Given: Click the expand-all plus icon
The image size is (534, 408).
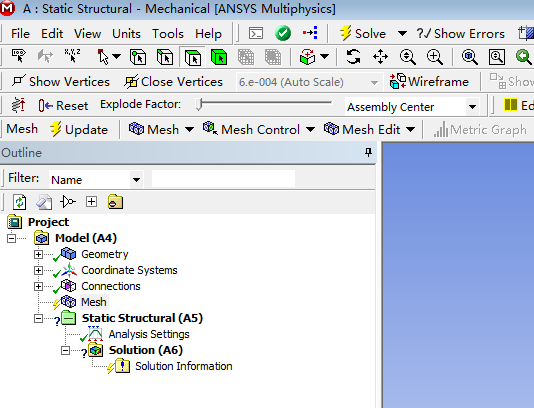Looking at the screenshot, I should coord(91,202).
